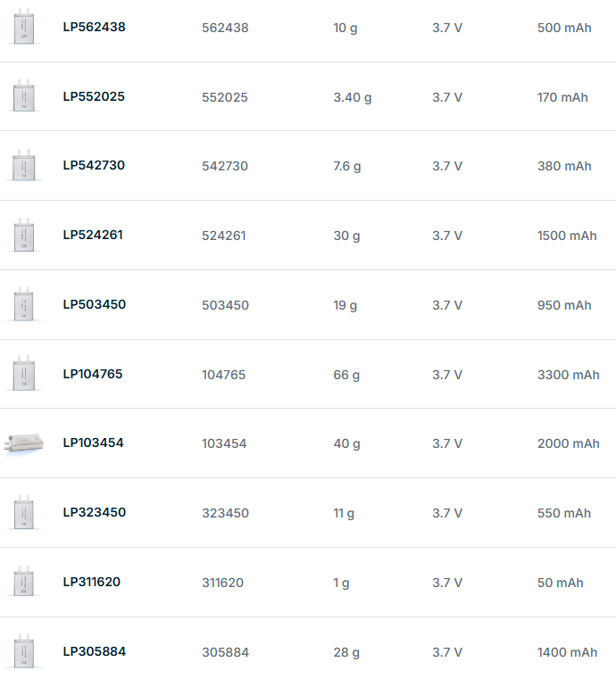The height and width of the screenshot is (679, 616).
Task: Click the LP503450 battery thumbnail
Action: pos(23,304)
